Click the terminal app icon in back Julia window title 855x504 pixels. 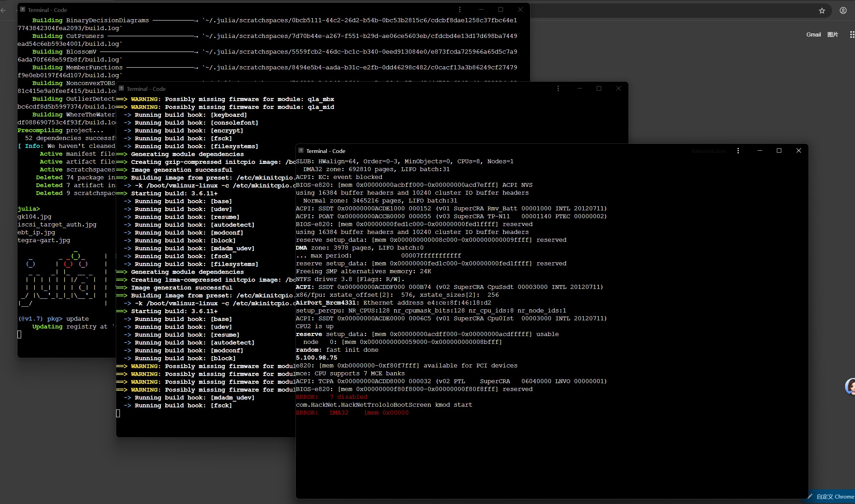click(23, 9)
